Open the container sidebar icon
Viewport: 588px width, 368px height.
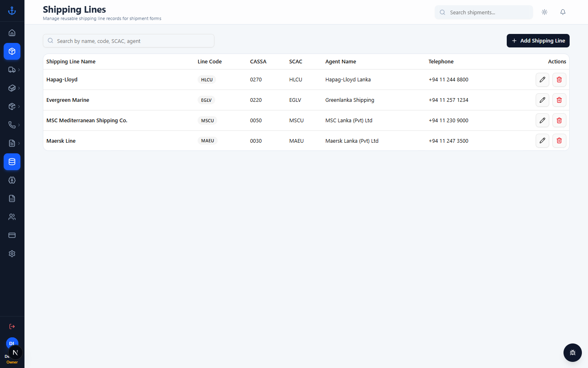[12, 88]
